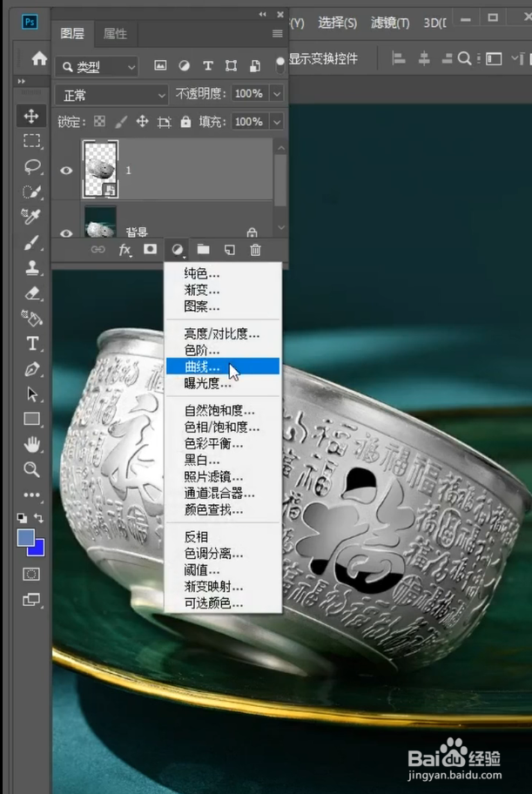The height and width of the screenshot is (794, 532).
Task: Select the Zoom tool
Action: point(31,469)
